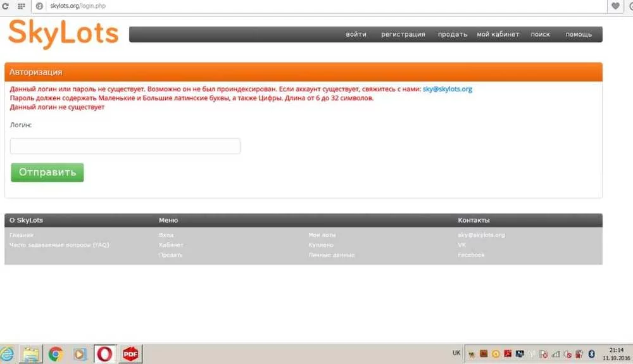Click the UK language indicator in the tray
633x364 pixels.
[x=456, y=353]
